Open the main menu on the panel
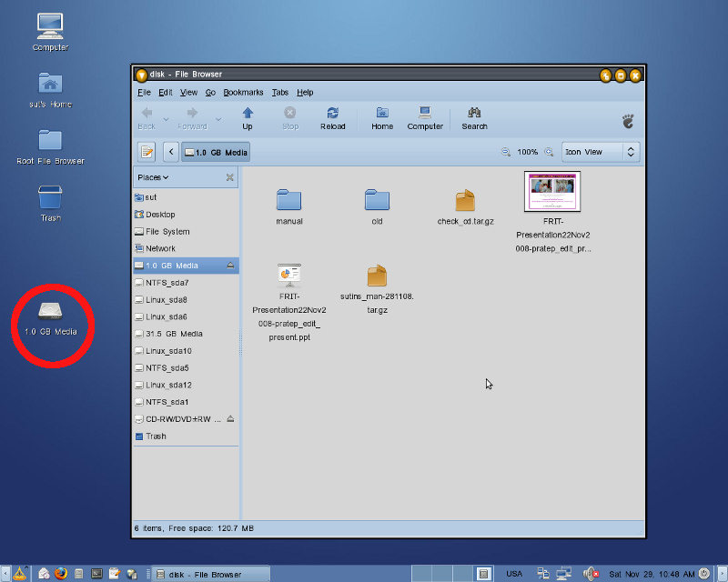The height and width of the screenshot is (582, 728). point(20,574)
